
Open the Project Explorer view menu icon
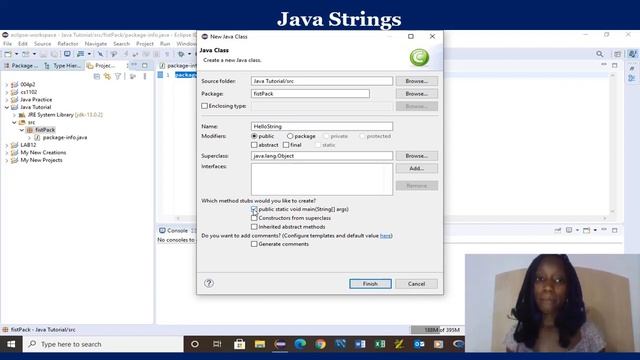(x=145, y=76)
